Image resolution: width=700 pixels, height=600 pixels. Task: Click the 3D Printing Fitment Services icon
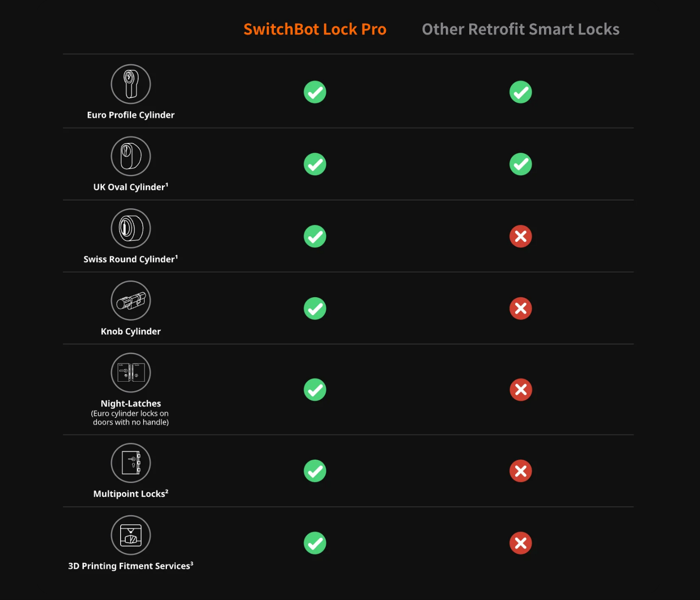pos(131,535)
